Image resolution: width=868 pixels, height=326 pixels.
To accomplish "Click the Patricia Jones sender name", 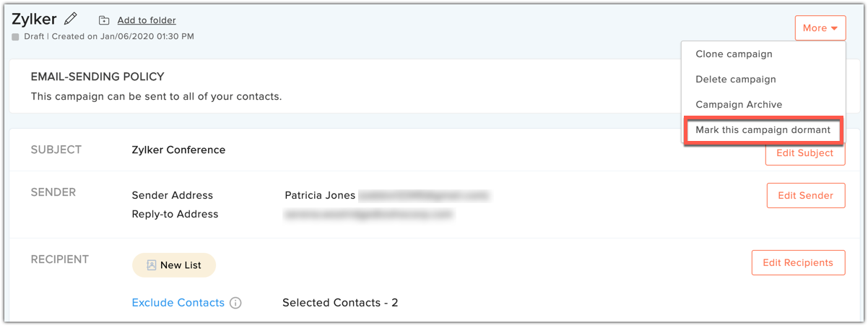I will [320, 195].
